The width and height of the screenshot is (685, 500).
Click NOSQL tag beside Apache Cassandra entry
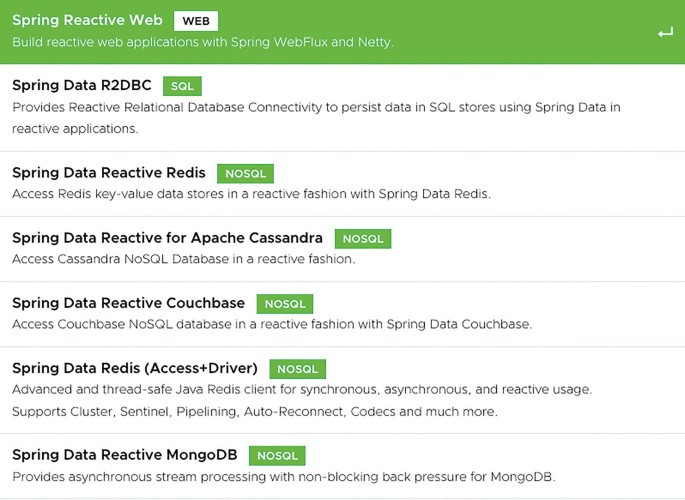point(363,239)
